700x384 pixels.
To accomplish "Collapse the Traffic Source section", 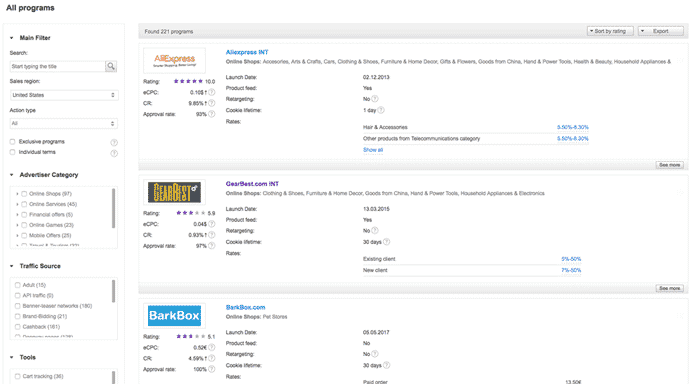I will point(12,266).
